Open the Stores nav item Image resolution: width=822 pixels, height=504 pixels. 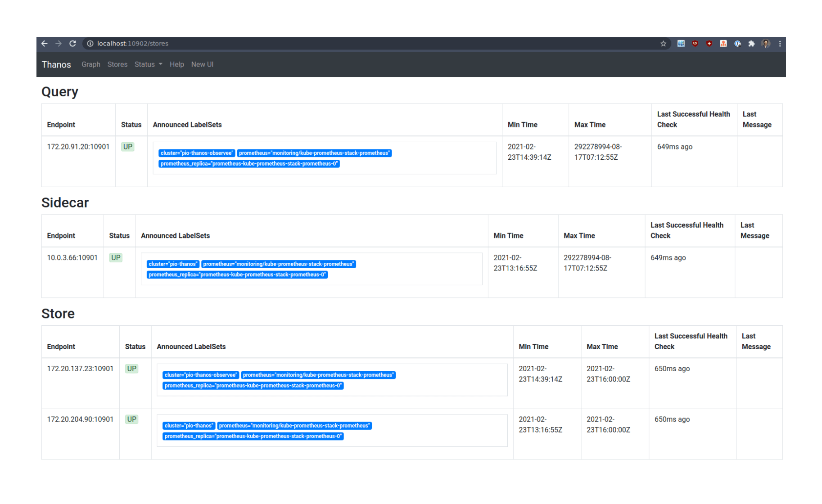117,65
